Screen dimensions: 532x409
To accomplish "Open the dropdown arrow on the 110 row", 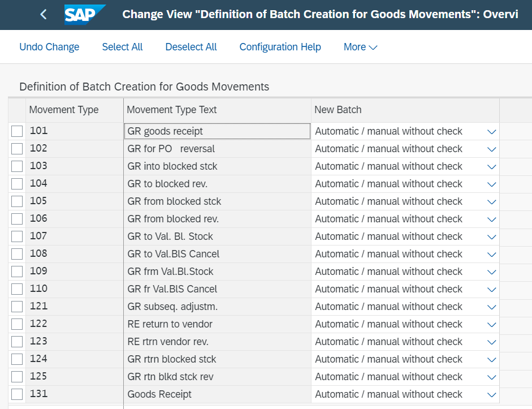I will pos(492,290).
